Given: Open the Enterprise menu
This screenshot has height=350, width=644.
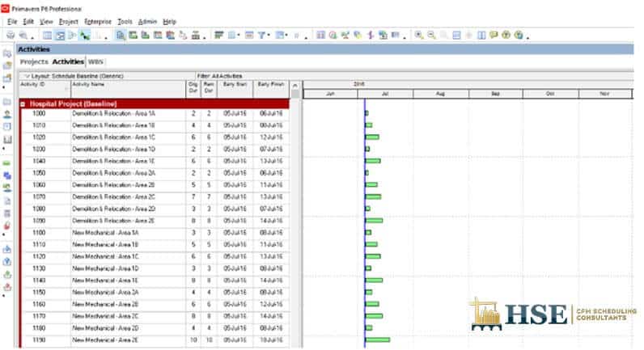Looking at the screenshot, I should [99, 21].
